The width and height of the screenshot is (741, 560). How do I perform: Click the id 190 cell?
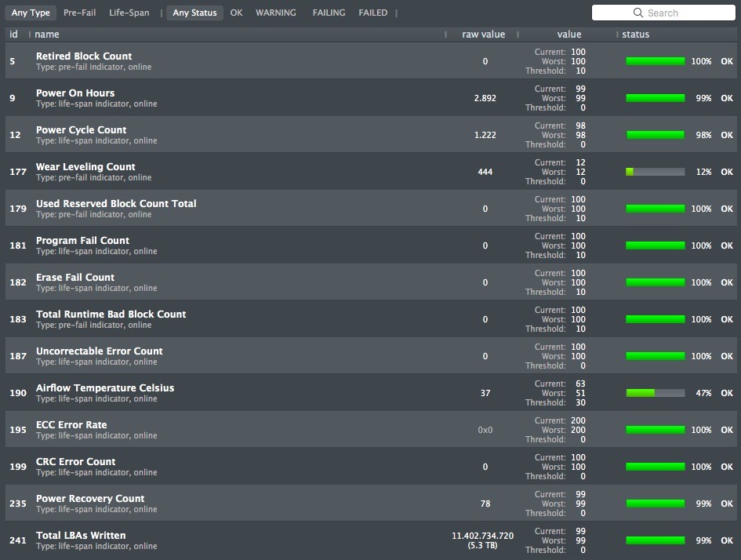tap(18, 393)
